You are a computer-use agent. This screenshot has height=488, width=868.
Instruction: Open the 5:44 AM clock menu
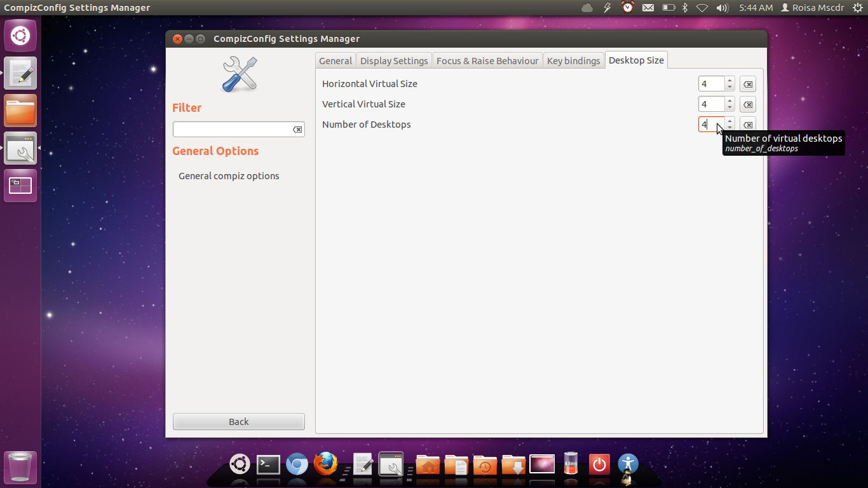coord(756,8)
